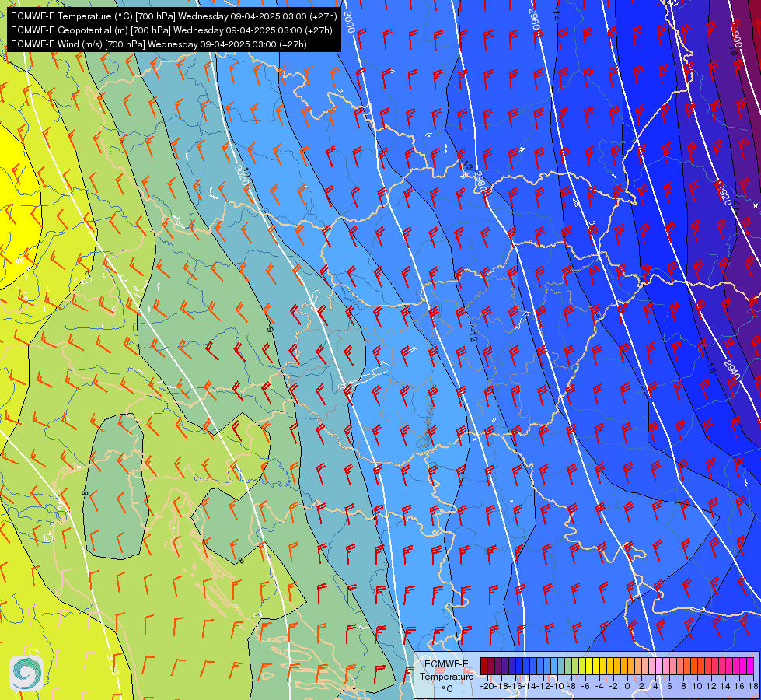761x700 pixels.
Task: Select the 'ECMWF-E Geopotential (m) [700 hPa]' title line
Action: 171,30
